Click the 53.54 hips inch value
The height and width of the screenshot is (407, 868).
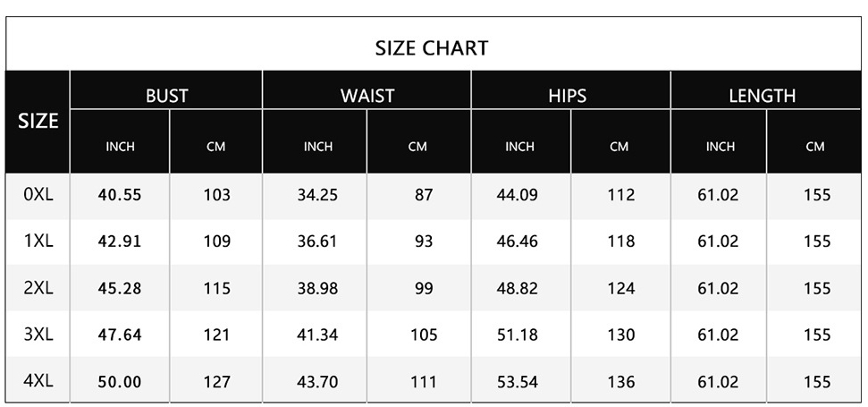click(x=518, y=382)
